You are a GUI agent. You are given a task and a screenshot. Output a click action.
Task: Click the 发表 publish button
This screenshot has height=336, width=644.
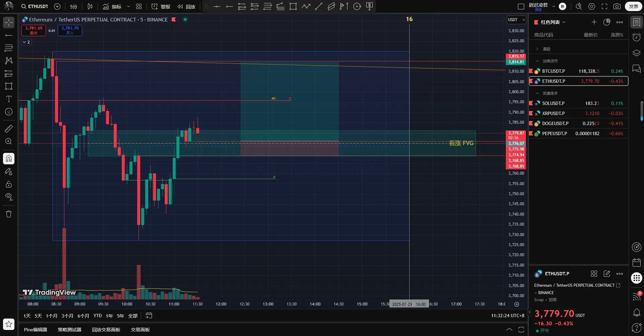633,6
